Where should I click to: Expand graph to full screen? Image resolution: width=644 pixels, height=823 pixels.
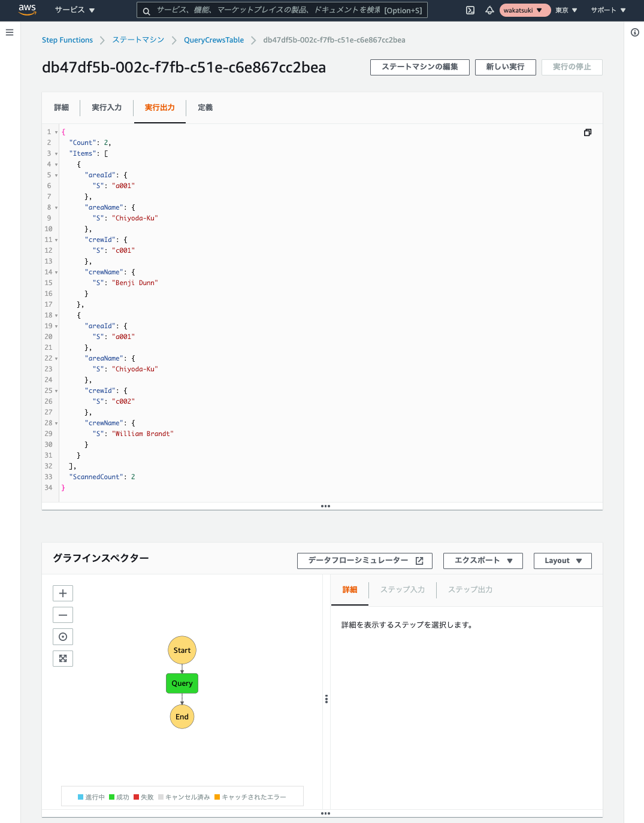[x=63, y=658]
